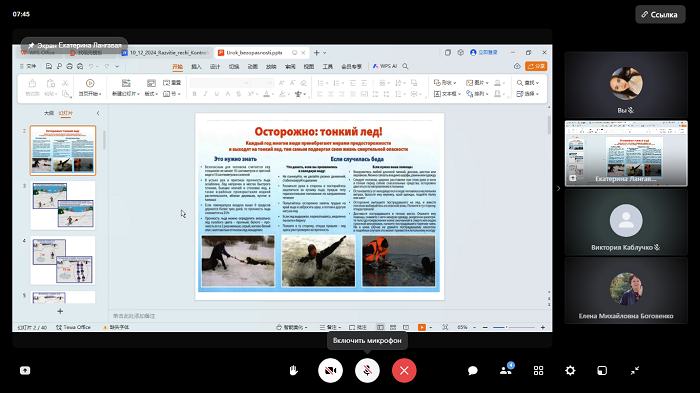Viewport: 700px width, 393px height.
Task: Open the 工具 (Tools) ribbon tab
Action: coord(328,67)
